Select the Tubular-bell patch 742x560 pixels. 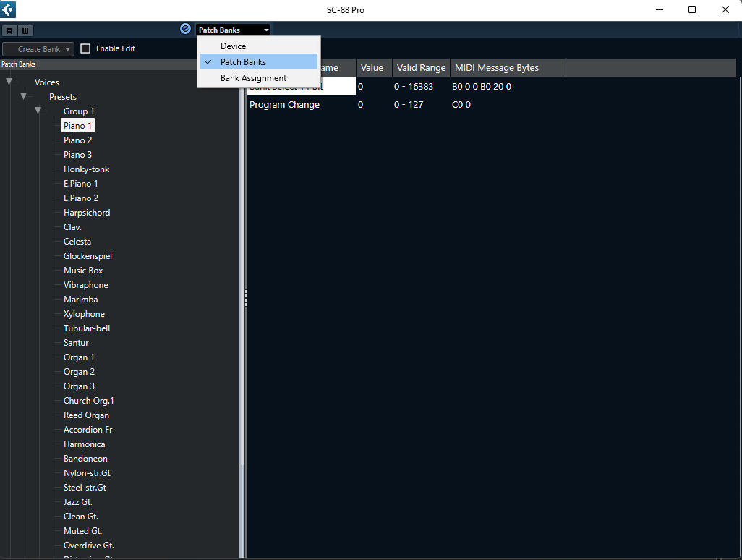coord(87,328)
